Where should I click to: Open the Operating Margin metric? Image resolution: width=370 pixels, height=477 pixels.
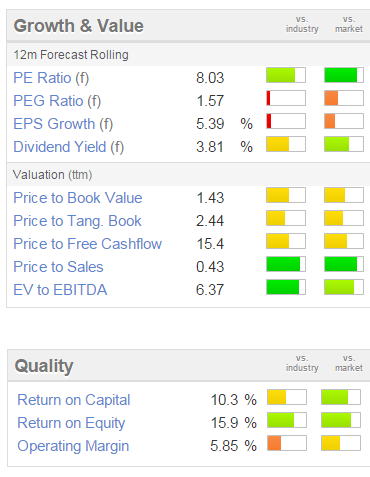coord(73,446)
